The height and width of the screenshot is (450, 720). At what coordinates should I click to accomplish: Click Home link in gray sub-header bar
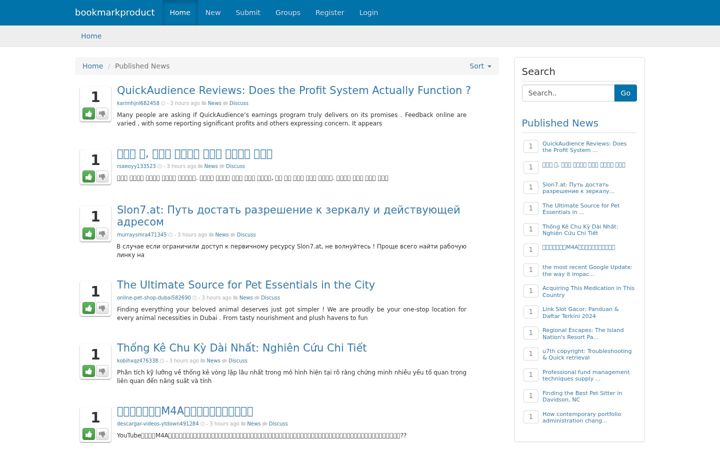coord(91,36)
